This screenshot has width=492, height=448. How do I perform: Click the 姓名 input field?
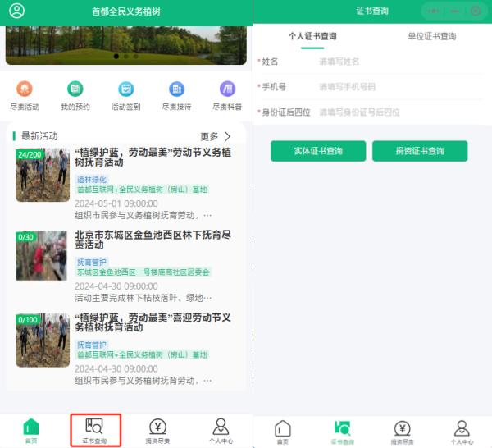click(x=394, y=62)
